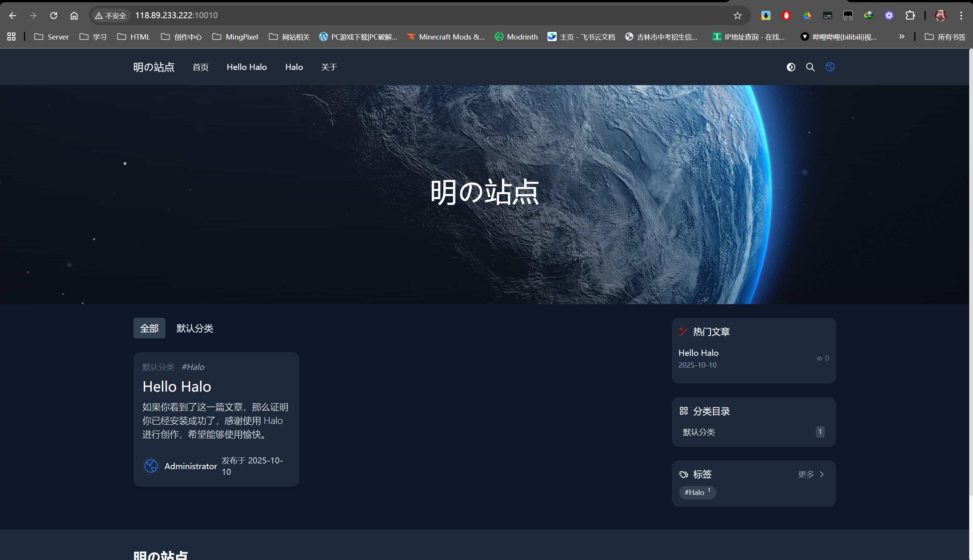Click the #Halo tag in the tags panel
Viewport: 973px width, 560px height.
pos(694,492)
